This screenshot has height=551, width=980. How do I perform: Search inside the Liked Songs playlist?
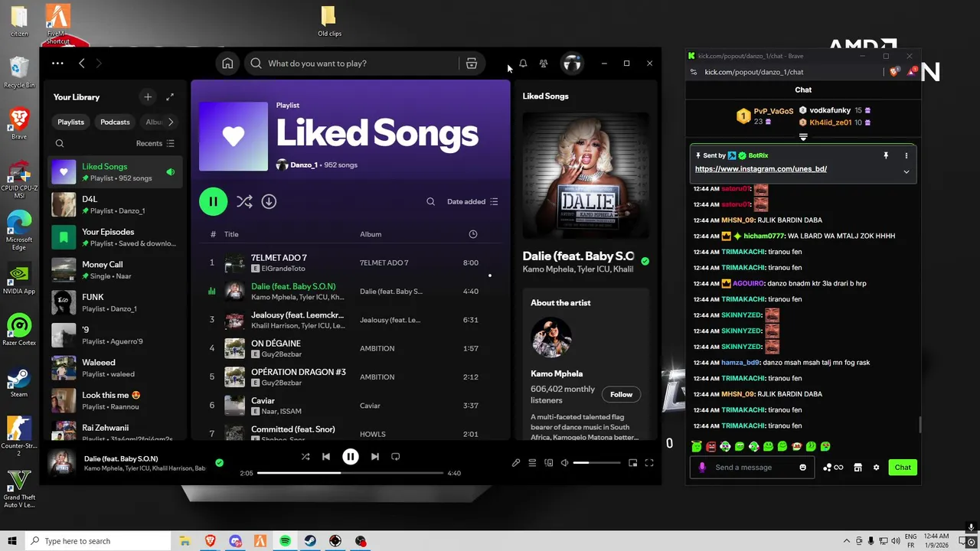point(430,201)
